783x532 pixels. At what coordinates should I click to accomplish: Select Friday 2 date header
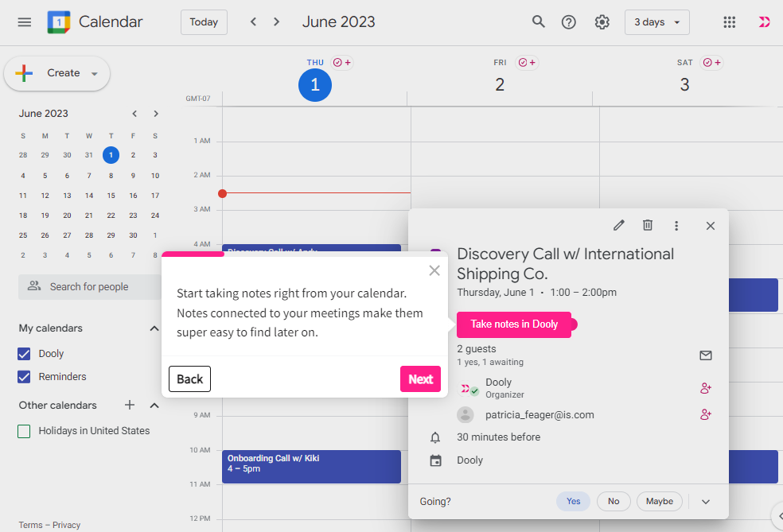[x=500, y=84]
